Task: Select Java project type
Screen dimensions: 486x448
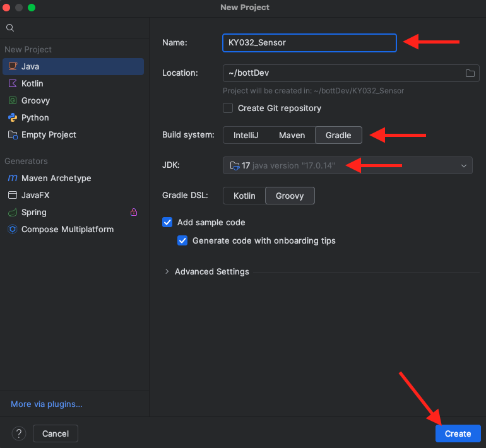Action: tap(73, 67)
